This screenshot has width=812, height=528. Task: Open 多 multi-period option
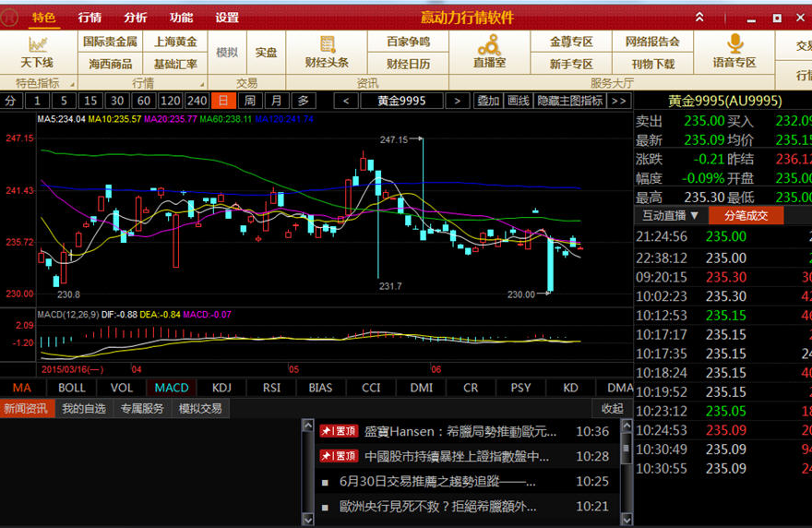click(x=303, y=101)
